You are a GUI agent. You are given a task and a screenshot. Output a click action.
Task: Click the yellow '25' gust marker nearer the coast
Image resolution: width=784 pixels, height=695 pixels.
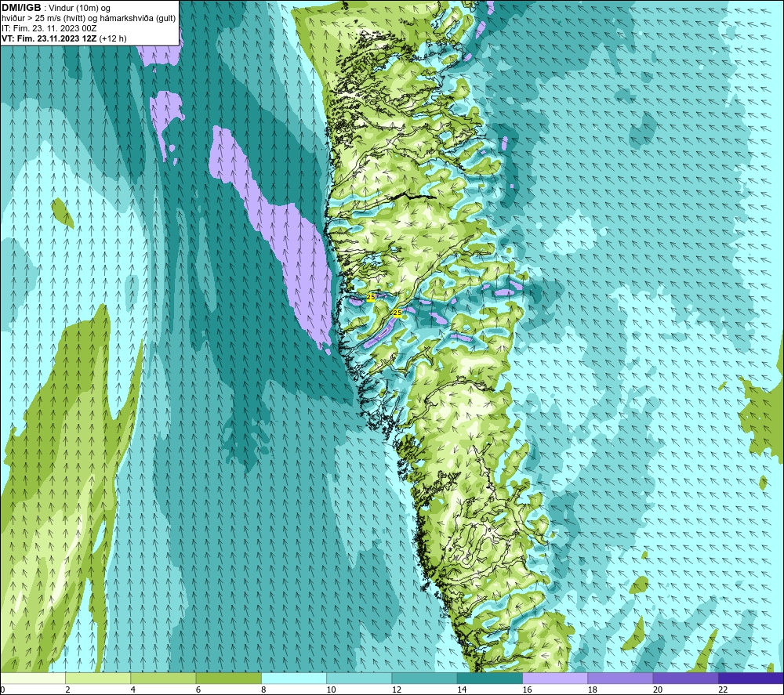(x=371, y=297)
